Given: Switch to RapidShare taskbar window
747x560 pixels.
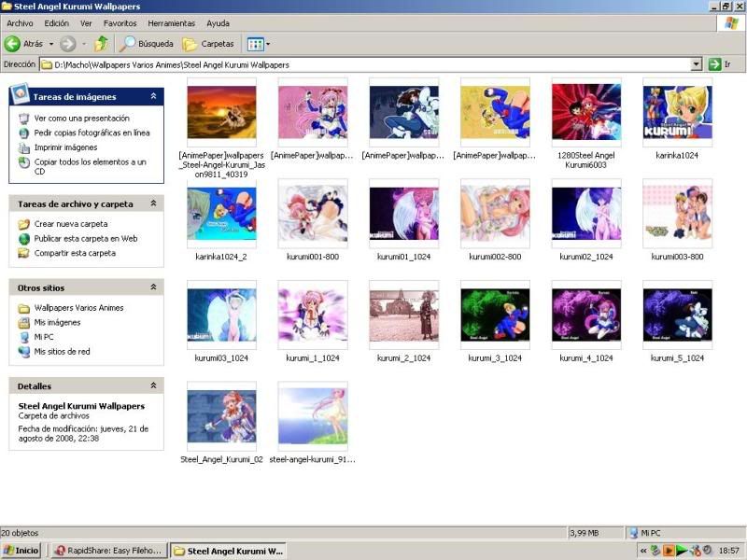Looking at the screenshot, I should [x=109, y=551].
